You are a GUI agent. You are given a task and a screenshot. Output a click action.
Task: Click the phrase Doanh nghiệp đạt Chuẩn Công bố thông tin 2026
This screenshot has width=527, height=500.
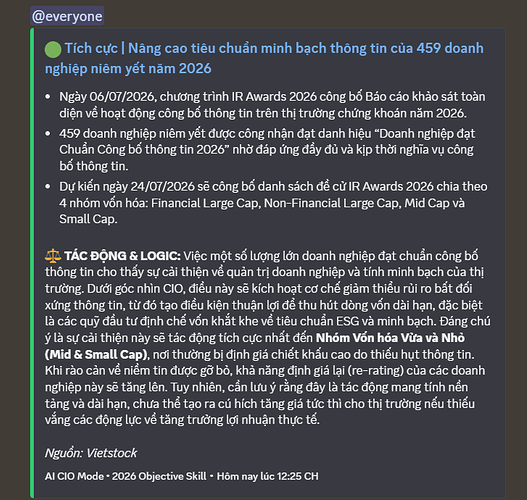[267, 141]
